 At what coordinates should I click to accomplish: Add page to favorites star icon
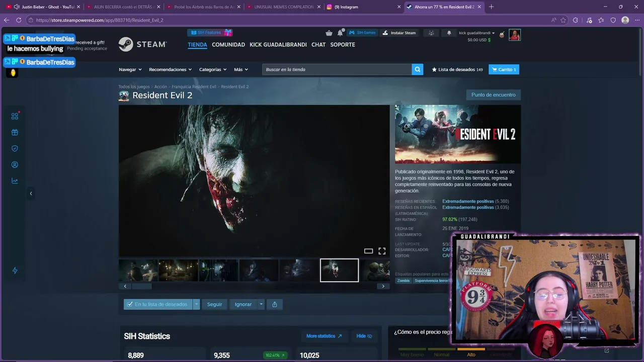pyautogui.click(x=563, y=20)
